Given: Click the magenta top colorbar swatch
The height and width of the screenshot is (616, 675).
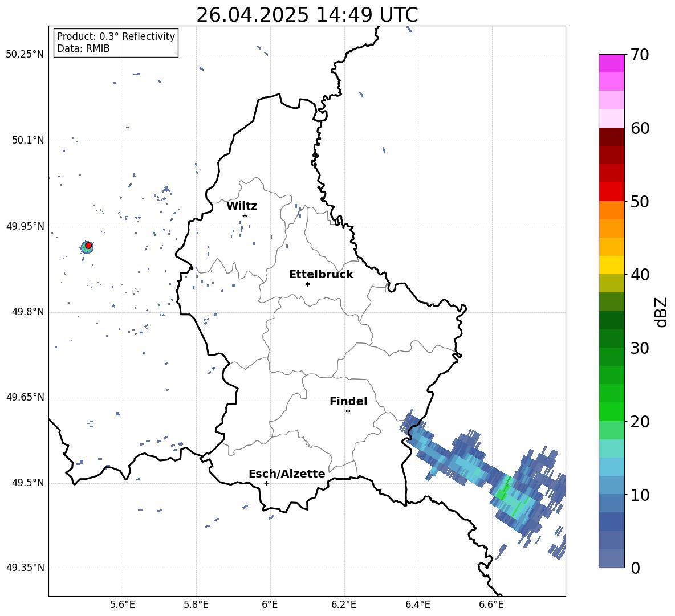Looking at the screenshot, I should point(611,63).
